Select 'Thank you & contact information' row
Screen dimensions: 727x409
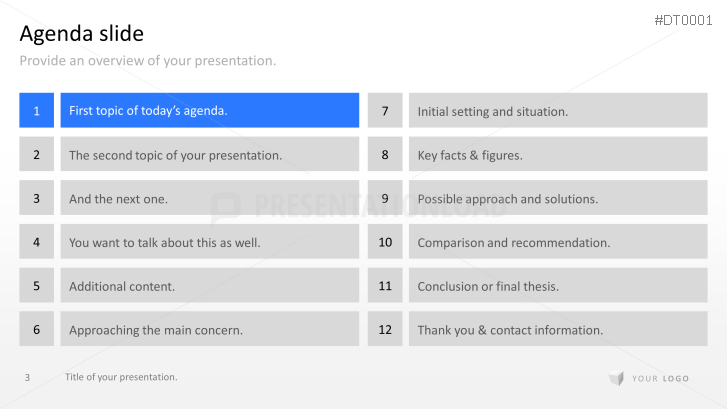point(558,329)
